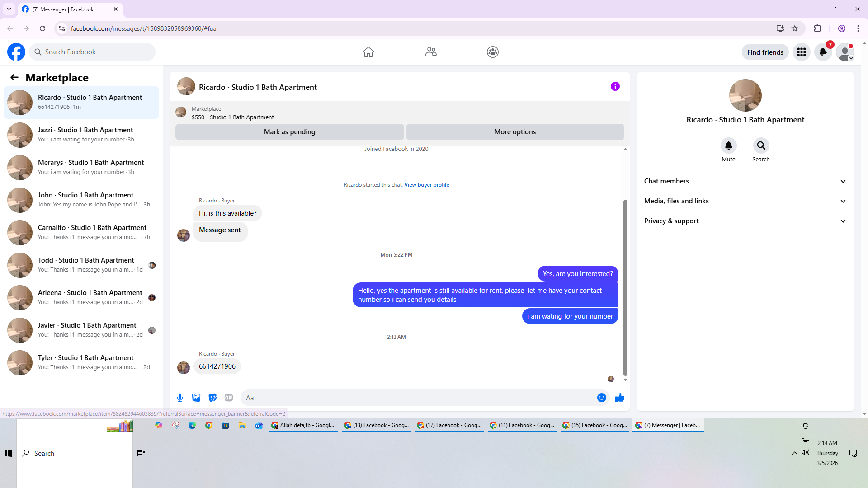Reload the page in browser
This screenshot has height=488, width=868.
tap(42, 28)
